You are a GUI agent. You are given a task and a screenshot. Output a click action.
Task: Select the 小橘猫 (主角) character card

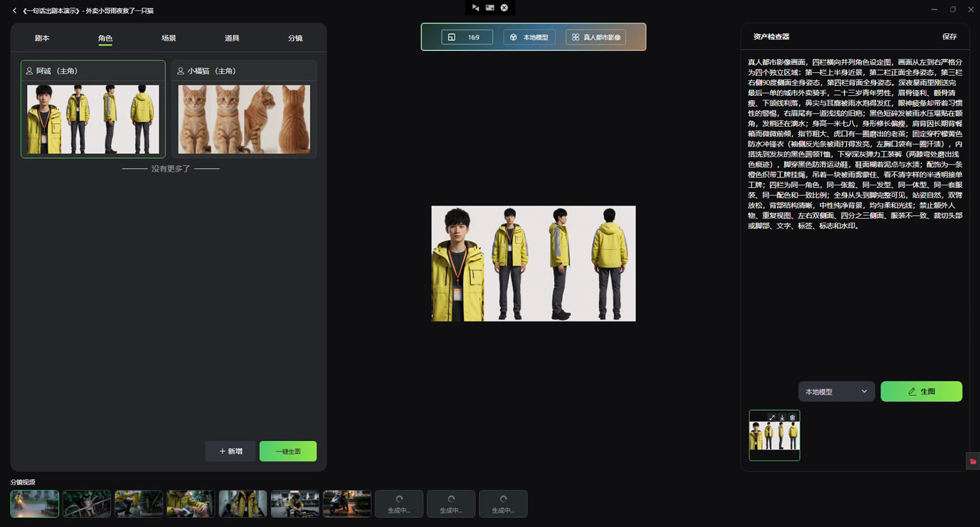[x=244, y=109]
